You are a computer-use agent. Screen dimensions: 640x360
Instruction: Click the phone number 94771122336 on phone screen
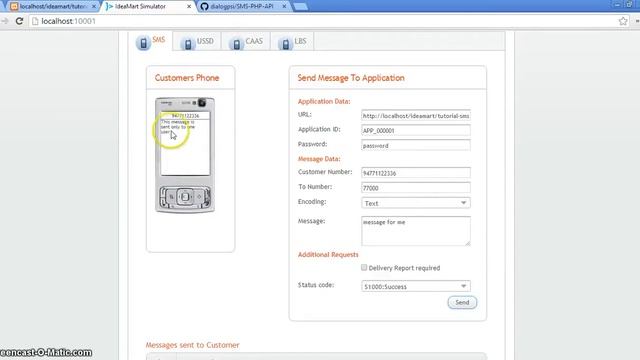(185, 116)
